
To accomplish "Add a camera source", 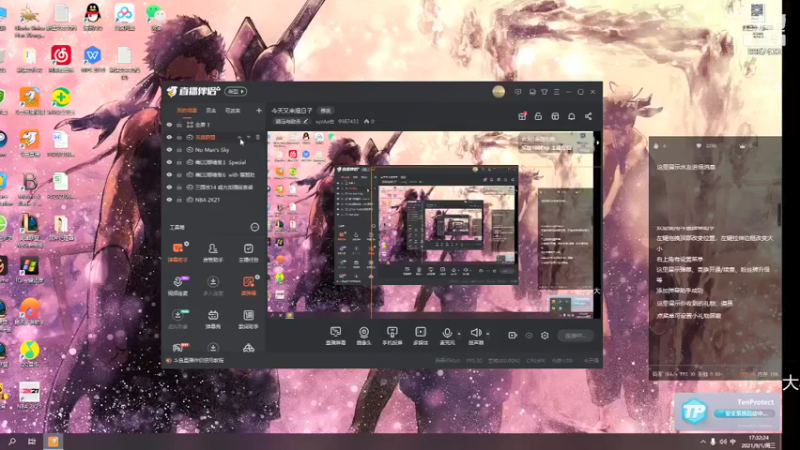I will [x=364, y=335].
